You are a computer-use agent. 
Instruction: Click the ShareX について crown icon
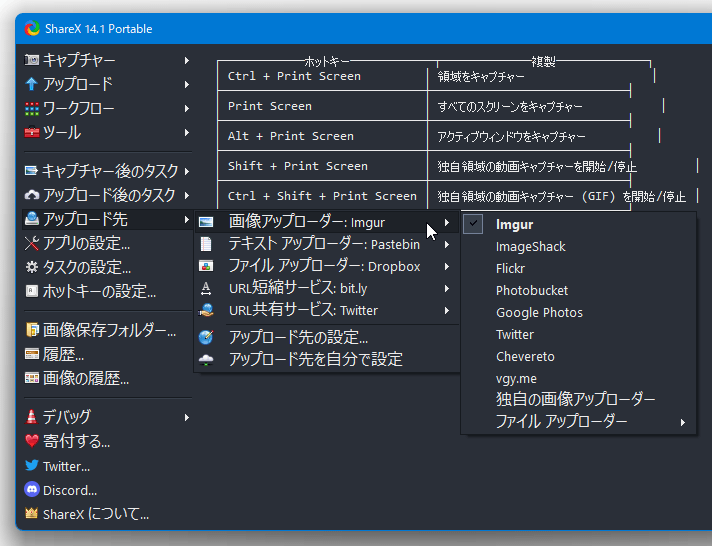coord(31,513)
